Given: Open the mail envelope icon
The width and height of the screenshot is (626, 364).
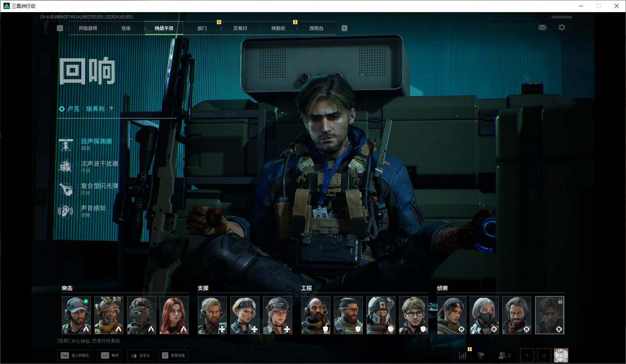Looking at the screenshot, I should (x=542, y=27).
